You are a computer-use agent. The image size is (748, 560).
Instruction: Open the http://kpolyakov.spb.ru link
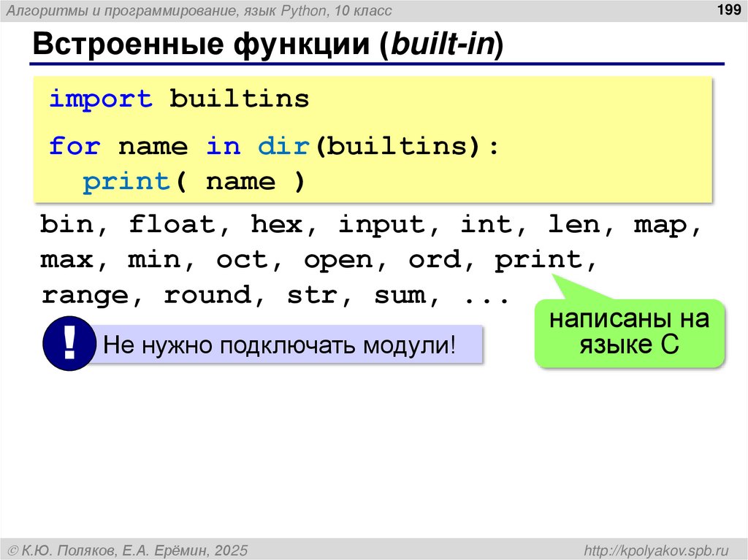click(x=654, y=548)
